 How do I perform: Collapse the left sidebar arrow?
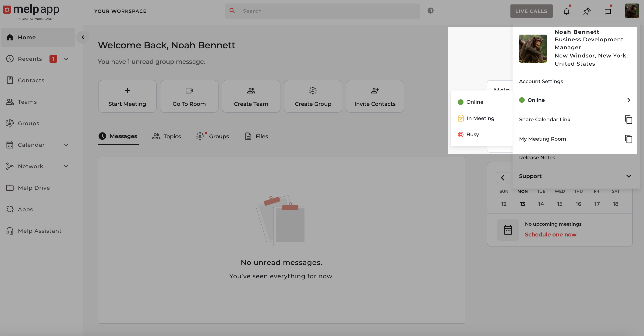(x=83, y=37)
